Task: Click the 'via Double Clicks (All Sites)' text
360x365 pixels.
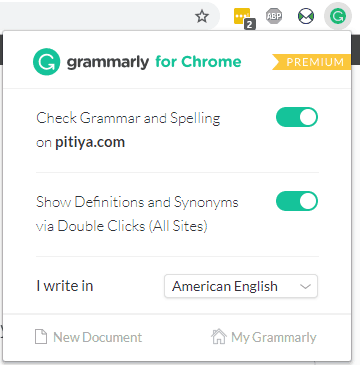Action: pyautogui.click(x=122, y=227)
